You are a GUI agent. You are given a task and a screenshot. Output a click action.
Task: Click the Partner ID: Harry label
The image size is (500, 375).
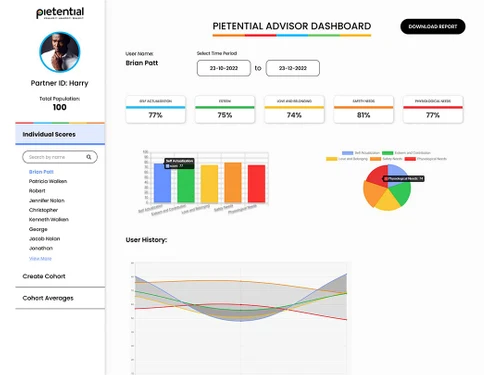[60, 83]
